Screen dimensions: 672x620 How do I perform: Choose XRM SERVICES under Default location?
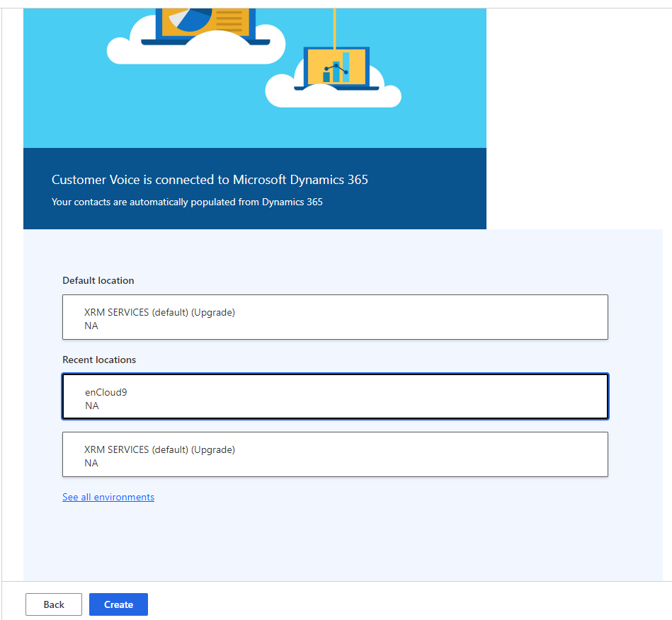335,317
